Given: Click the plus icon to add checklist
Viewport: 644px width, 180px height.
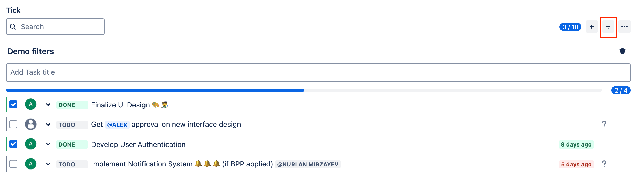Looking at the screenshot, I should pyautogui.click(x=592, y=27).
